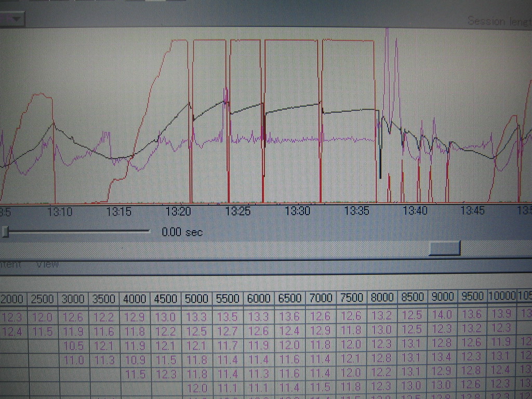
Task: Click the 10.5 cell under 3000
Action: click(74, 346)
